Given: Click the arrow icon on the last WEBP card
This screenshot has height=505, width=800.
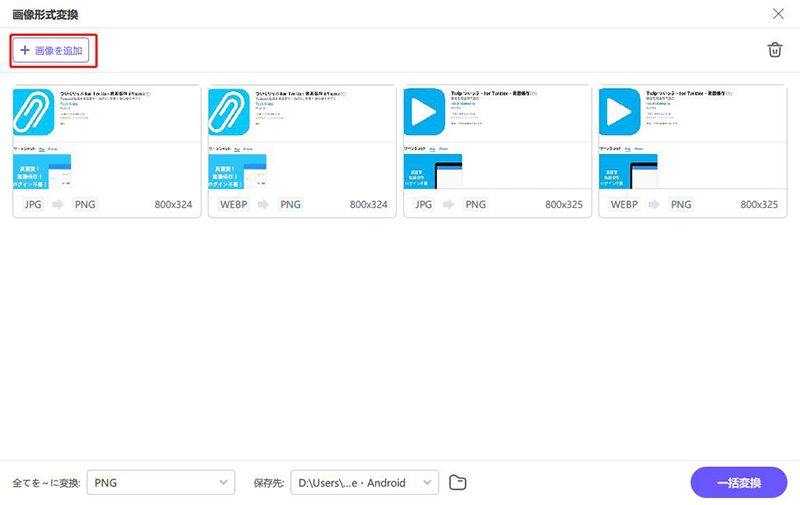Looking at the screenshot, I should click(654, 205).
